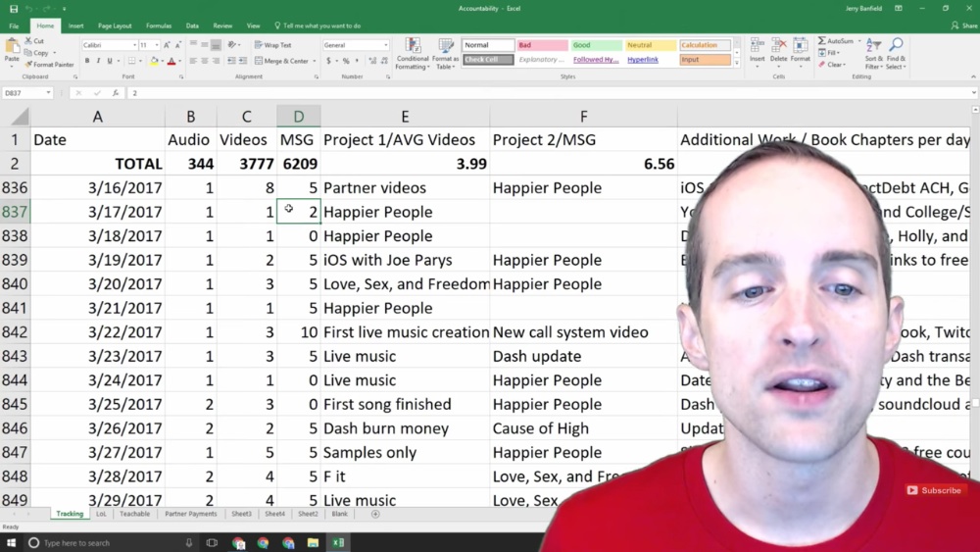The image size is (980, 552).
Task: Expand the formula bar
Action: (974, 92)
